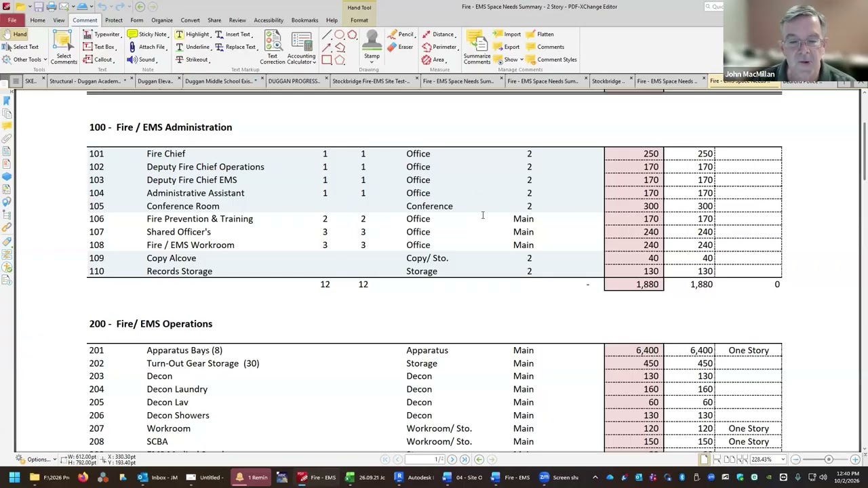Select the Hand tool in ribbon
The width and height of the screenshot is (868, 488).
(x=15, y=34)
